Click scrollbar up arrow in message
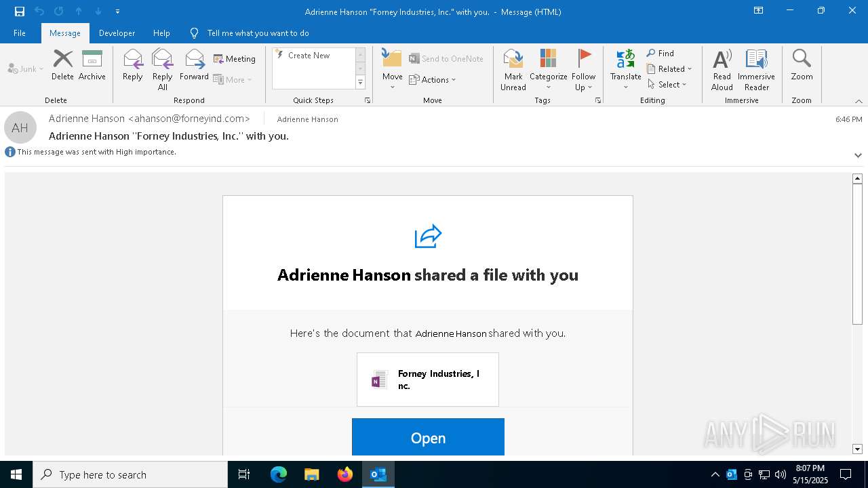Image resolution: width=868 pixels, height=488 pixels. click(857, 178)
